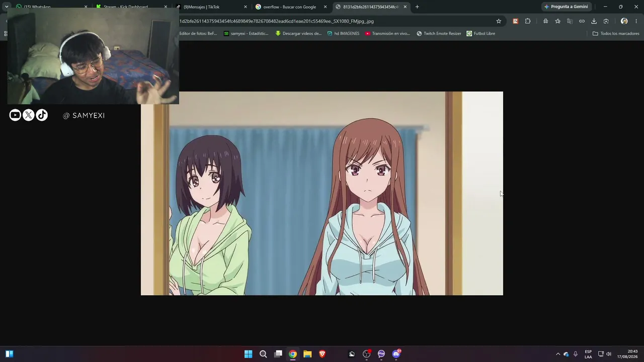Screen dimensions: 644x362
Task: Open the Twitch Emote Resizer bookmark
Action: tap(439, 34)
